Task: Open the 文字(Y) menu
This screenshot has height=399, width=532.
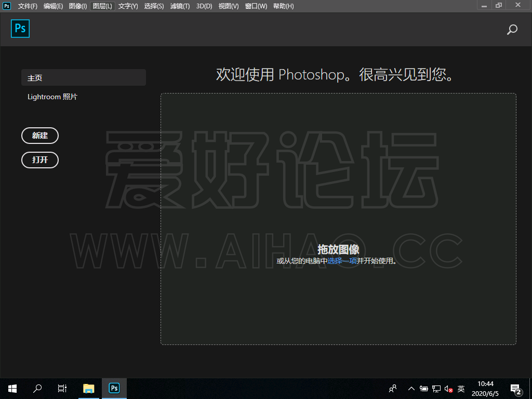Action: pyautogui.click(x=128, y=6)
